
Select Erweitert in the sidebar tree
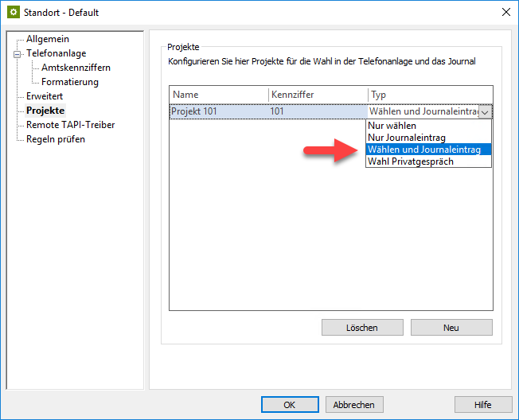(45, 96)
